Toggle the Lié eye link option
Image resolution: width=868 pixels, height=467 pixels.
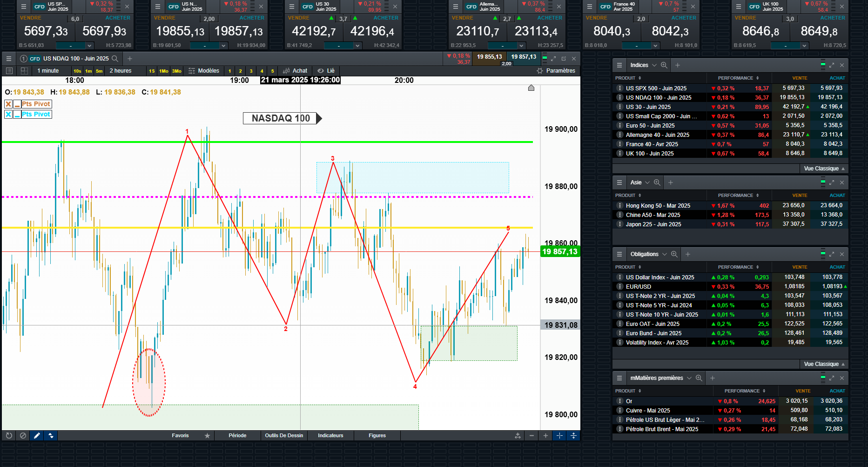tap(326, 71)
